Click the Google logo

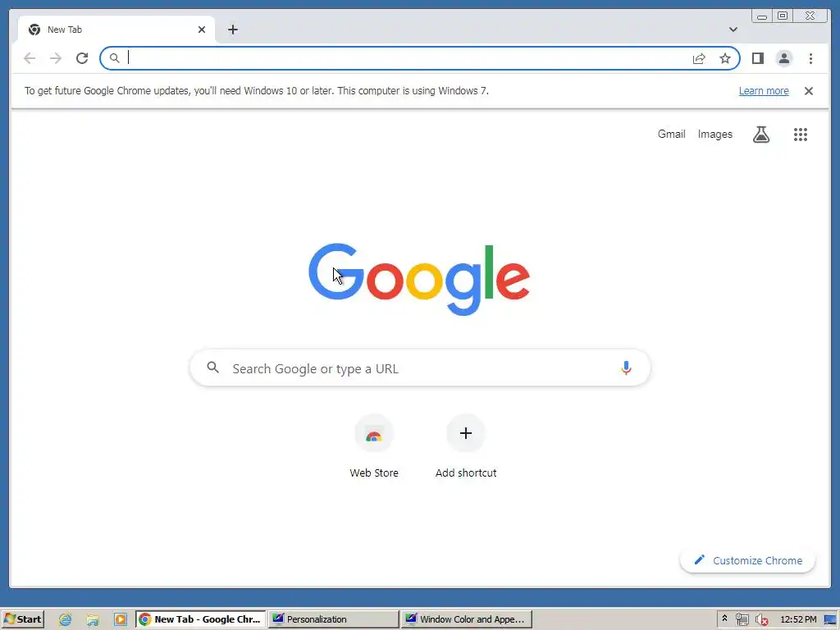(x=419, y=279)
